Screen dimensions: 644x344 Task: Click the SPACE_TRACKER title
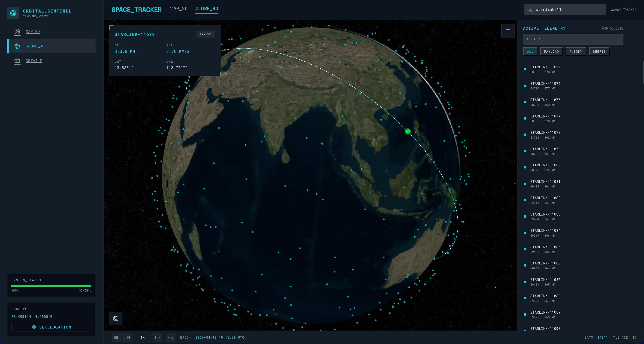click(x=136, y=10)
